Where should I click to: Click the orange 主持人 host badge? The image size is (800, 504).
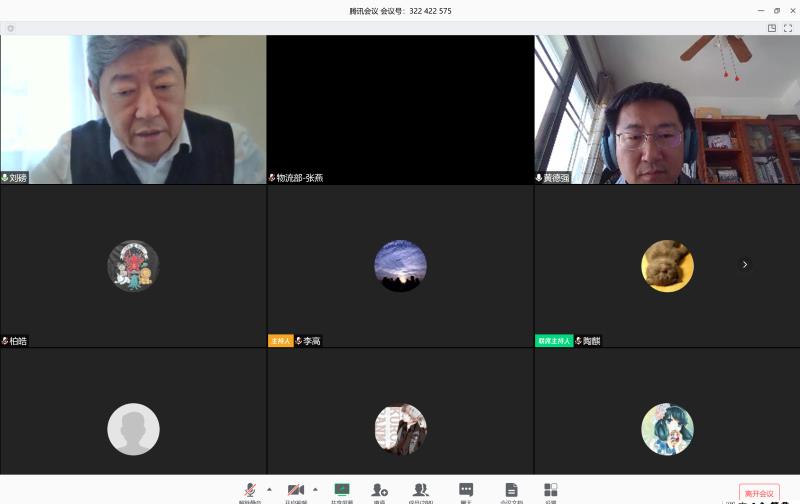(281, 341)
